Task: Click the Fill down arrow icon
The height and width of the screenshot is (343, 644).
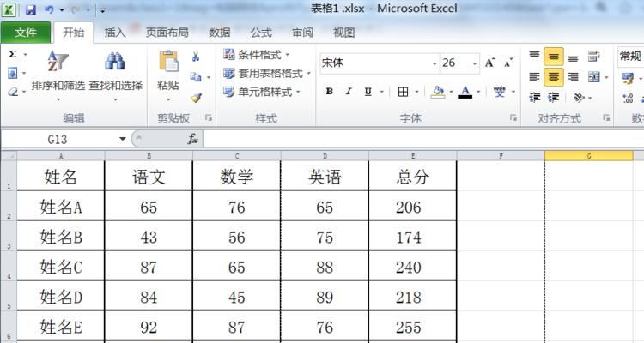Action: (13, 74)
